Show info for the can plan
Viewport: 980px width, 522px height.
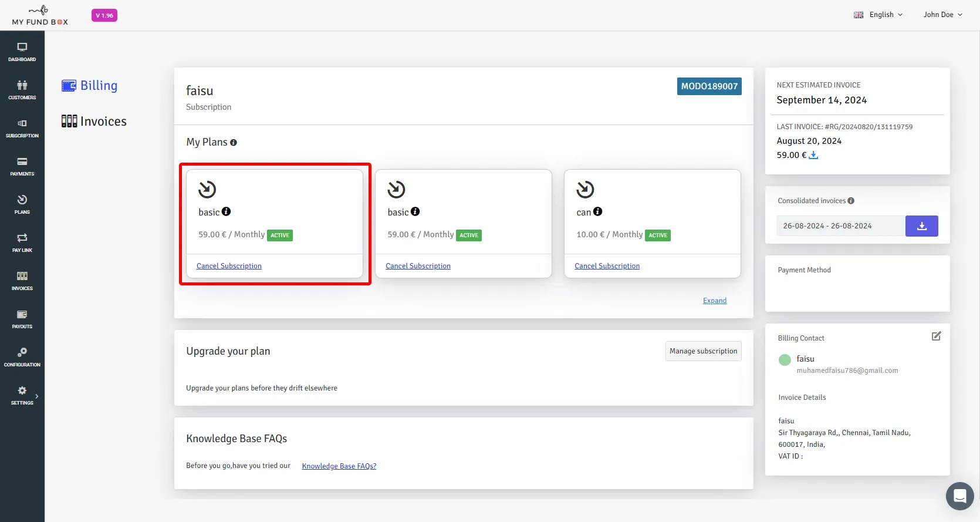click(x=598, y=211)
